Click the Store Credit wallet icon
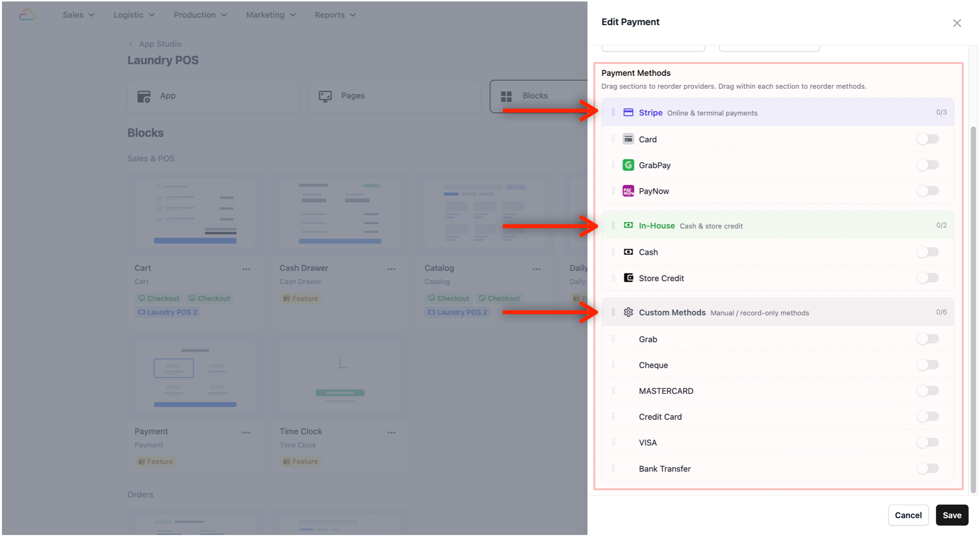 628,278
